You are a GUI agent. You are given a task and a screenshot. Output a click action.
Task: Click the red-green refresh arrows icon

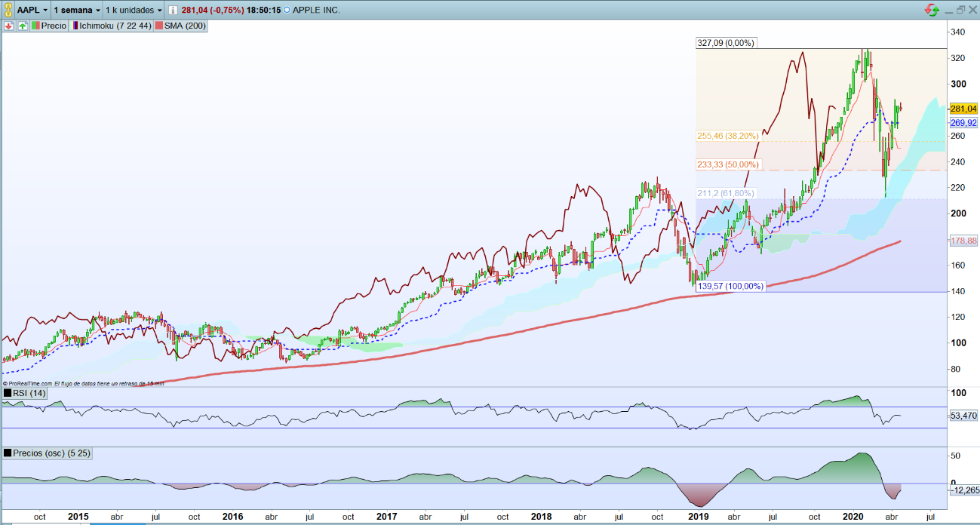coord(932,10)
